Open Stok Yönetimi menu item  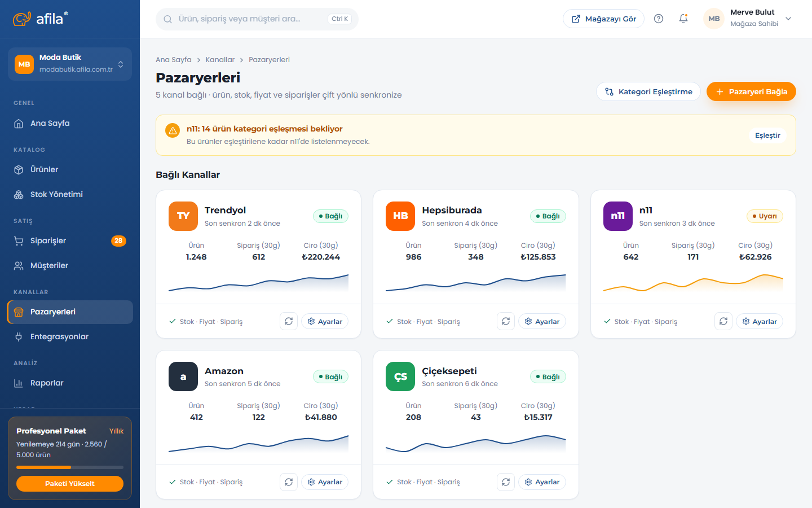click(70, 195)
